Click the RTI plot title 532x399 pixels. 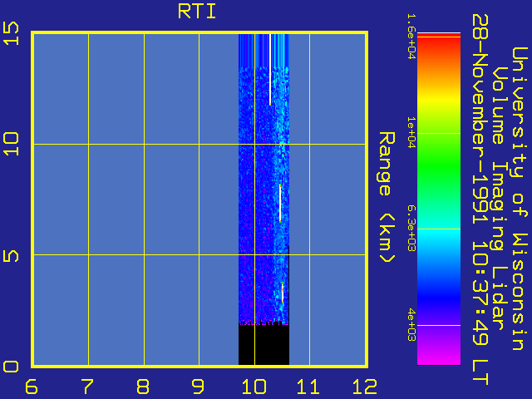(197, 11)
